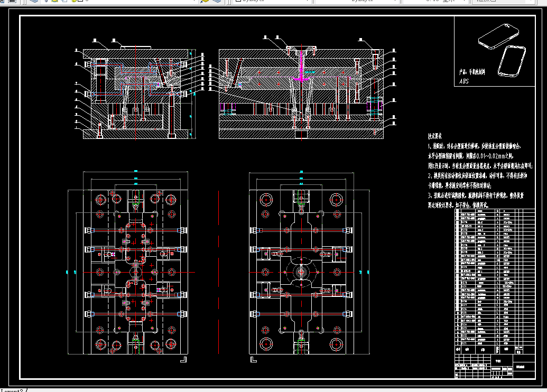Select the red dashed centerline between plan views
Image resolution: width=547 pixels, height=392 pixels.
tap(219, 272)
